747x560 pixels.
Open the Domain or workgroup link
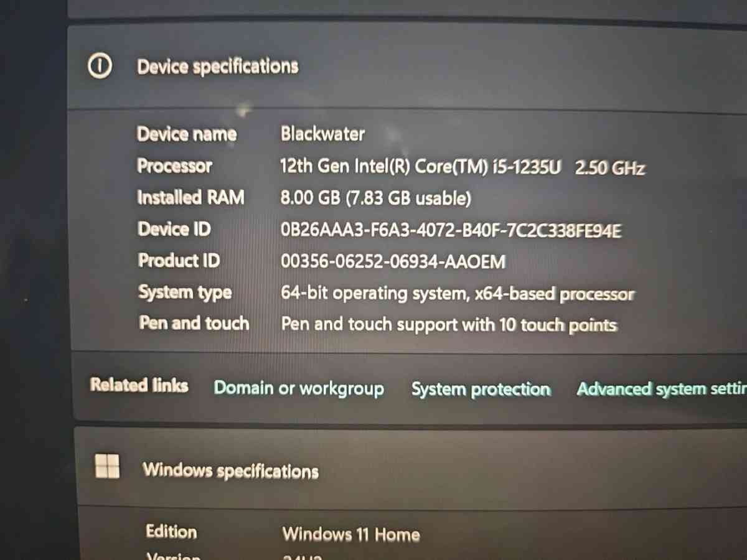(x=299, y=389)
